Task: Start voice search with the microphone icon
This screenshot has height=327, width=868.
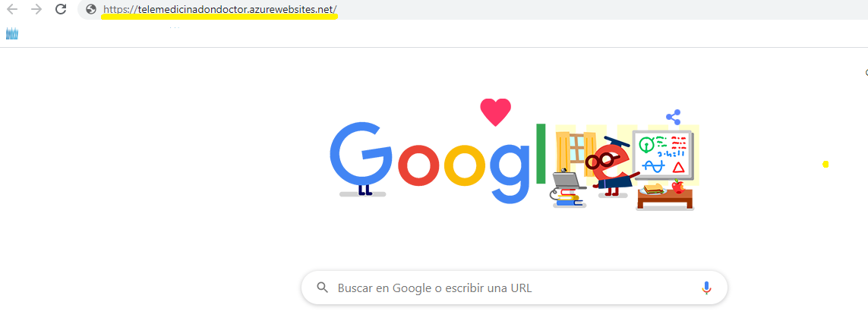Action: [x=705, y=288]
